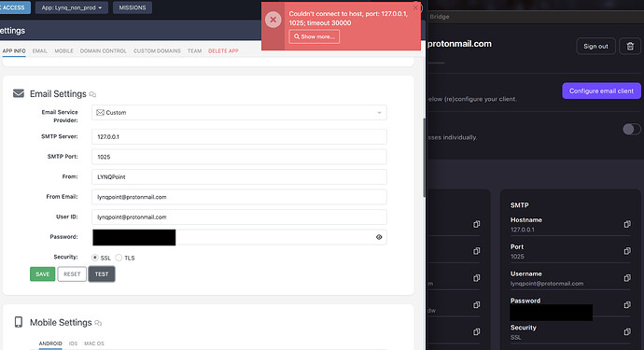Expand the Email Service Provider dropdown
Screen dimensions: 644x350
click(239, 113)
